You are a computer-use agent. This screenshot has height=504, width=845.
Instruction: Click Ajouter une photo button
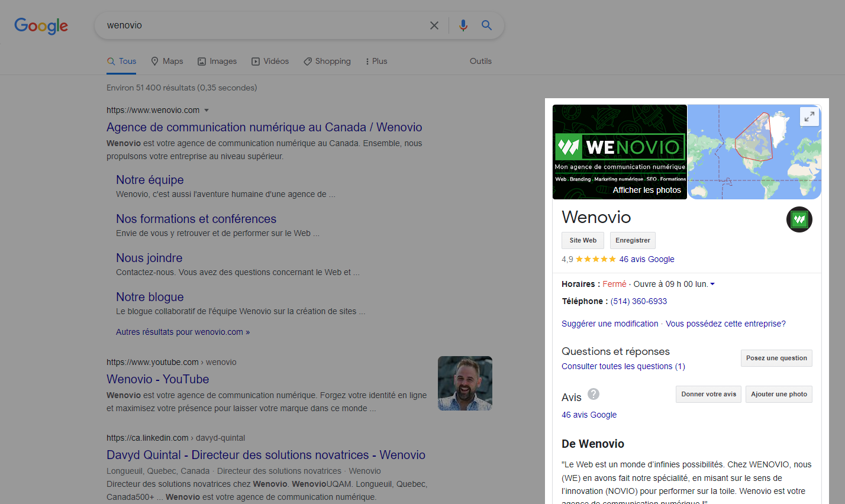779,394
